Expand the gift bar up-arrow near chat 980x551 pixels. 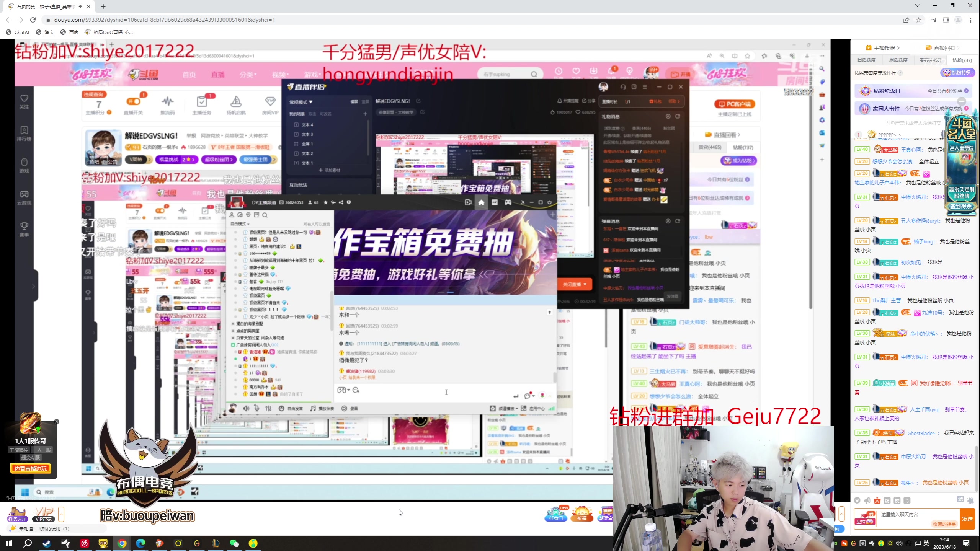coord(841,514)
